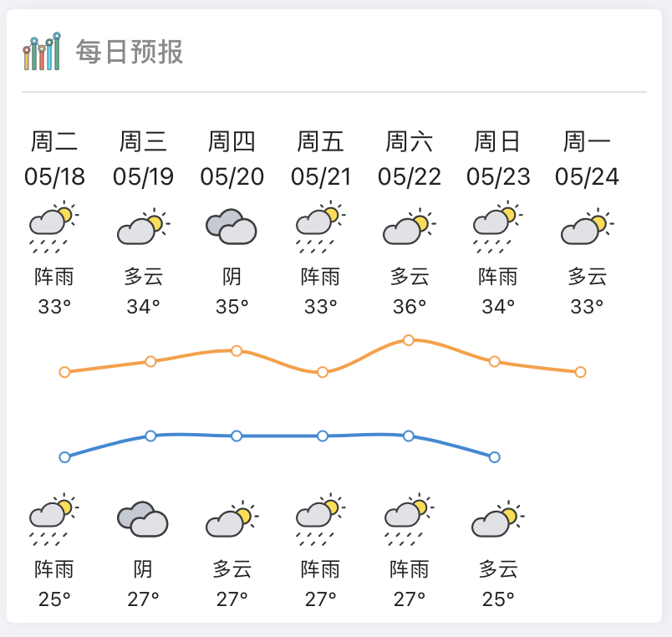Click the 05/20 daytime overcast cloud icon
This screenshot has height=637, width=672.
click(232, 227)
